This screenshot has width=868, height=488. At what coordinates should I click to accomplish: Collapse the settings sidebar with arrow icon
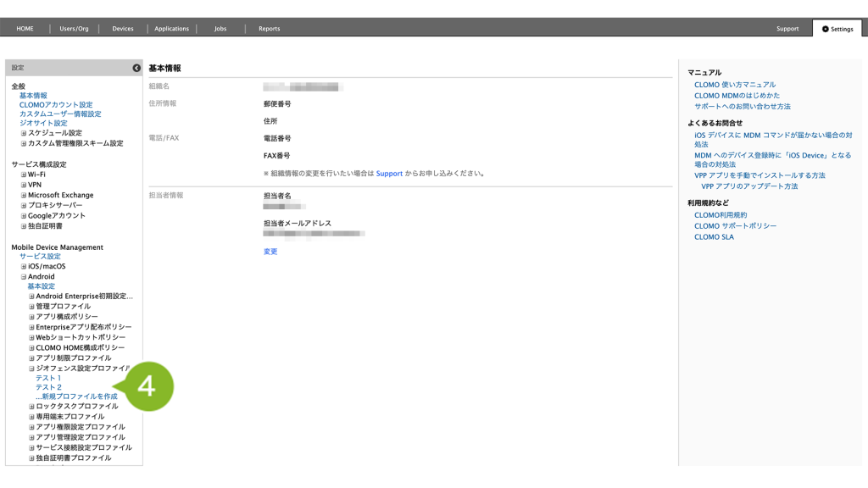[136, 68]
